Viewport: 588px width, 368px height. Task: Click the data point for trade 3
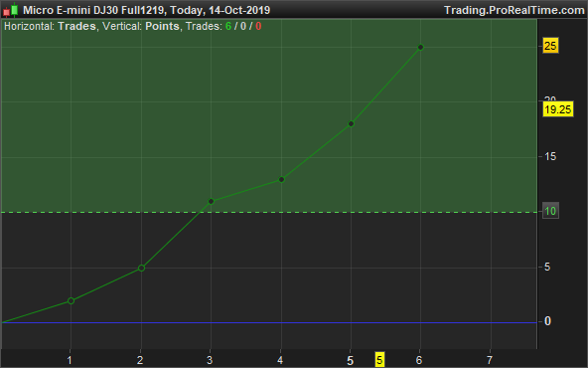tap(211, 202)
